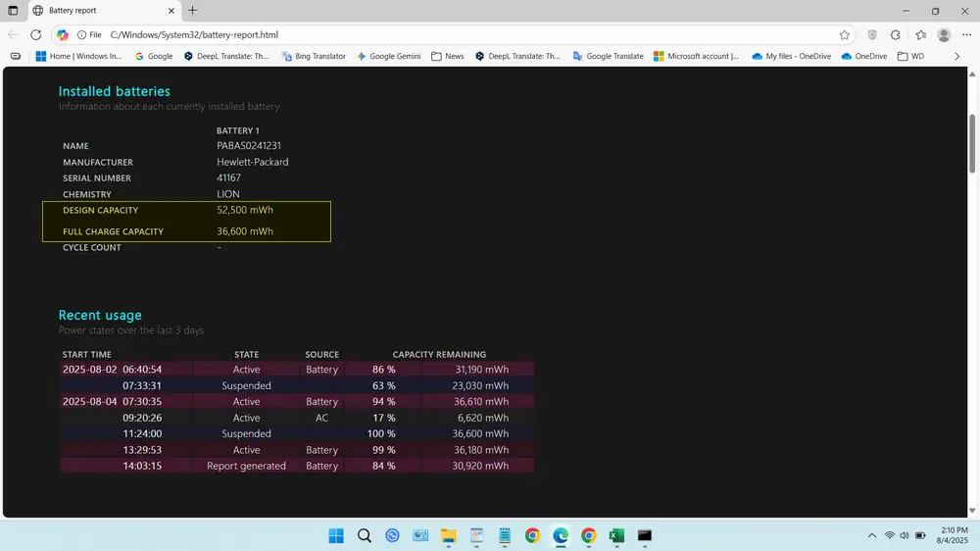Open Bing Translator bookmark
The width and height of the screenshot is (980, 551).
click(x=314, y=56)
